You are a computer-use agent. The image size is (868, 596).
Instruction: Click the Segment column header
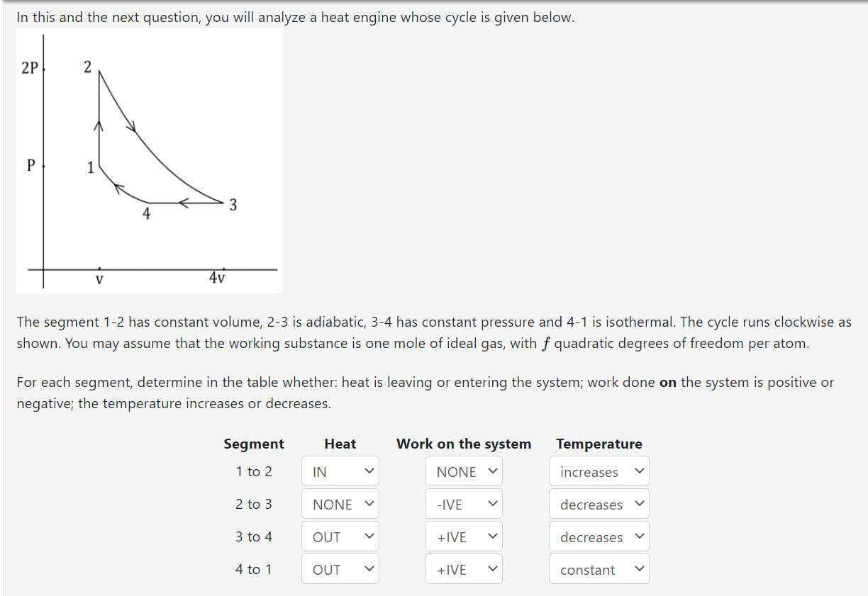click(253, 444)
